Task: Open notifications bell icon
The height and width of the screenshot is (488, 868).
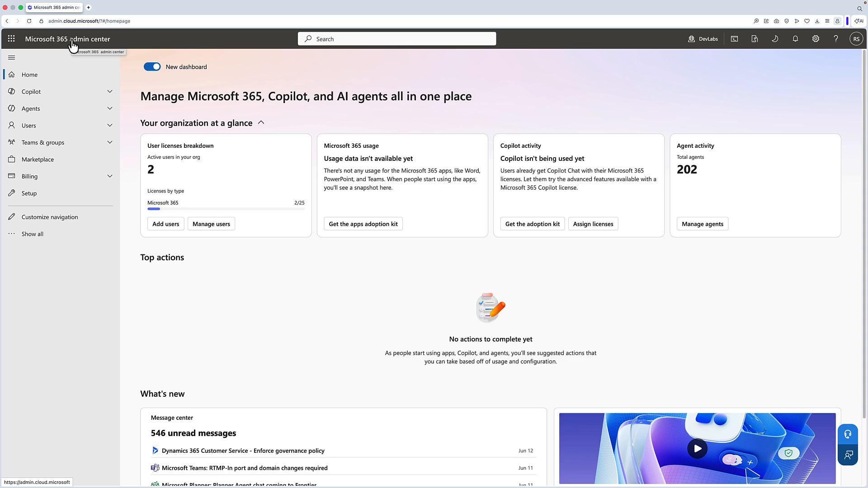Action: click(795, 39)
